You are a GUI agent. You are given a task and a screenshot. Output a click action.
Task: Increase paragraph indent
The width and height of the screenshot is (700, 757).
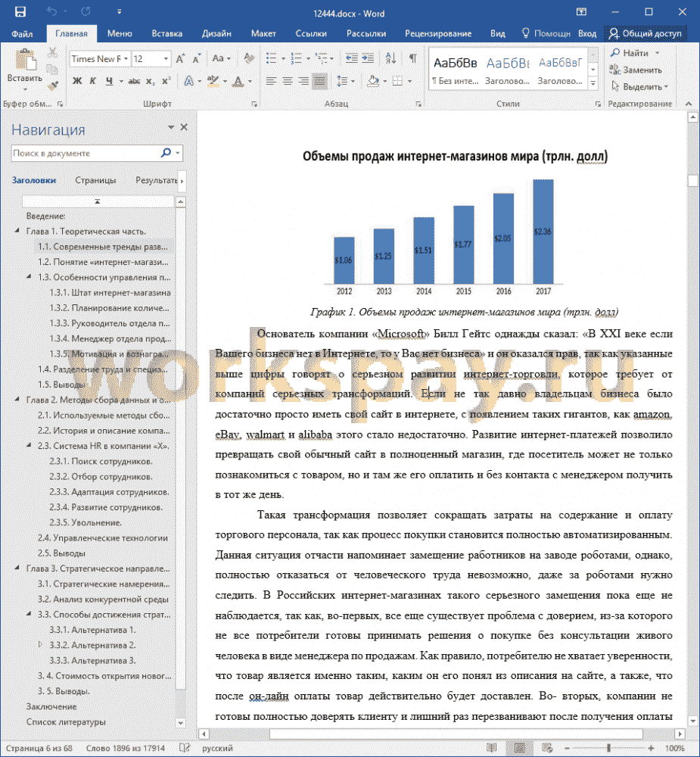[x=368, y=58]
